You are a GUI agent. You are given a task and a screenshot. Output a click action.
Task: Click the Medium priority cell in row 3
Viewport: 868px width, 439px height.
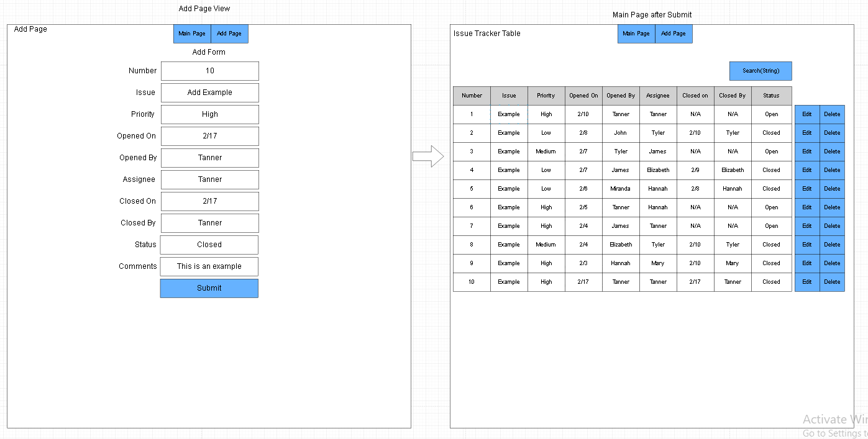[546, 152]
